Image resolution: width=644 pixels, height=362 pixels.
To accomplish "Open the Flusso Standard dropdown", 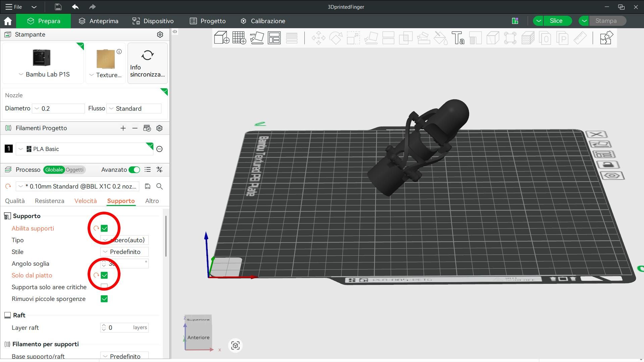I will point(134,109).
